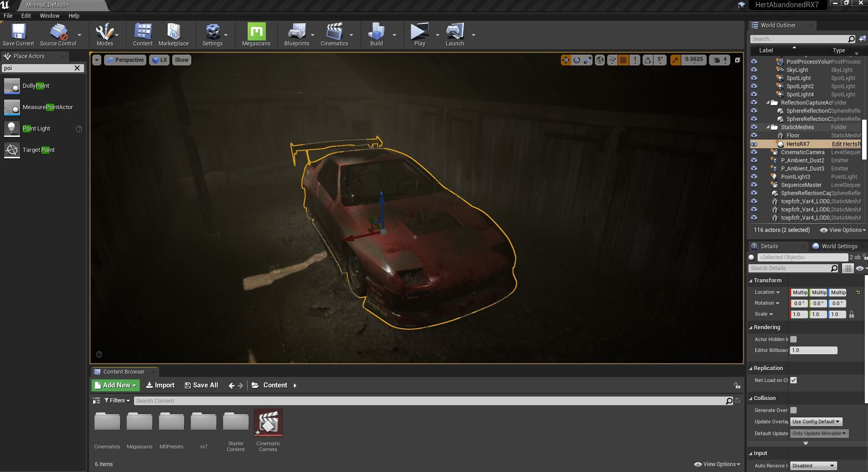Click Save All in the Content Browser

tap(201, 385)
